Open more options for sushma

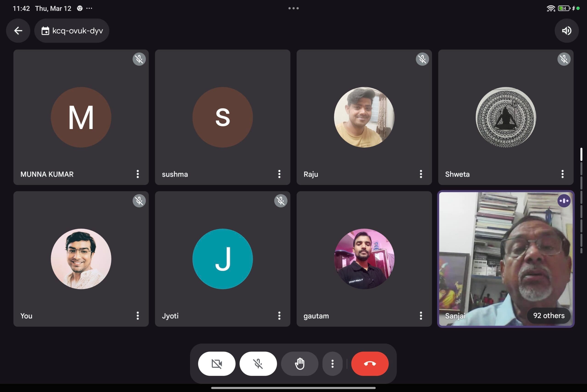[x=279, y=174]
